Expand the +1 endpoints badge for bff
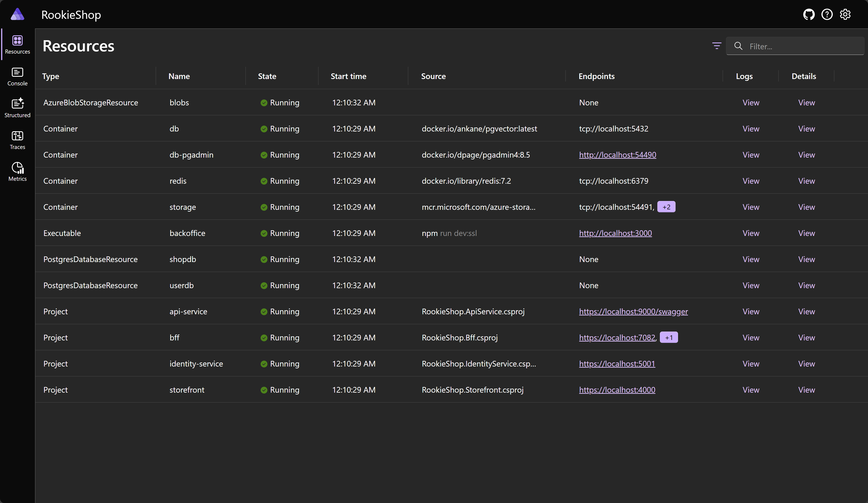 pyautogui.click(x=668, y=337)
